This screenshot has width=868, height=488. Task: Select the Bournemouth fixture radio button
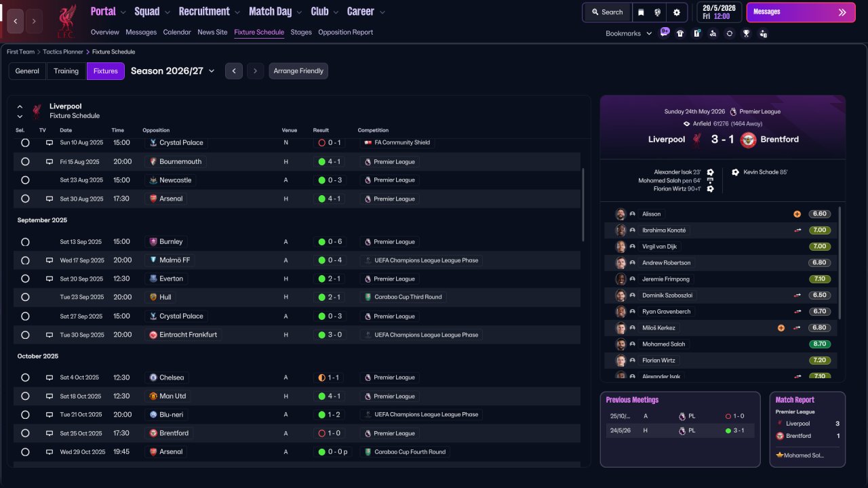(25, 162)
